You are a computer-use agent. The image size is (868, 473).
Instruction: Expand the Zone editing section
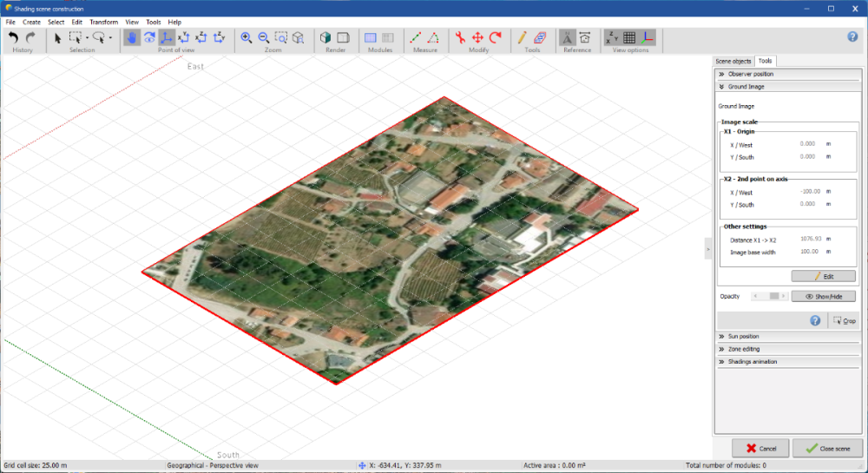coord(743,349)
